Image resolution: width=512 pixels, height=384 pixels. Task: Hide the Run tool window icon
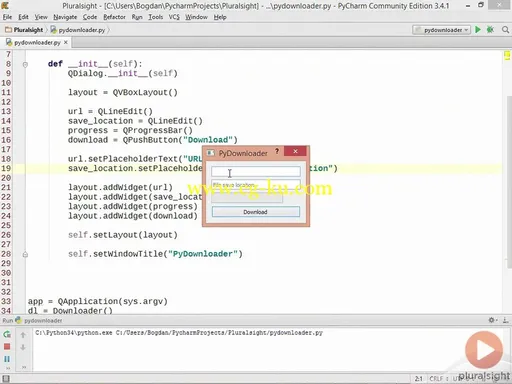[505, 320]
